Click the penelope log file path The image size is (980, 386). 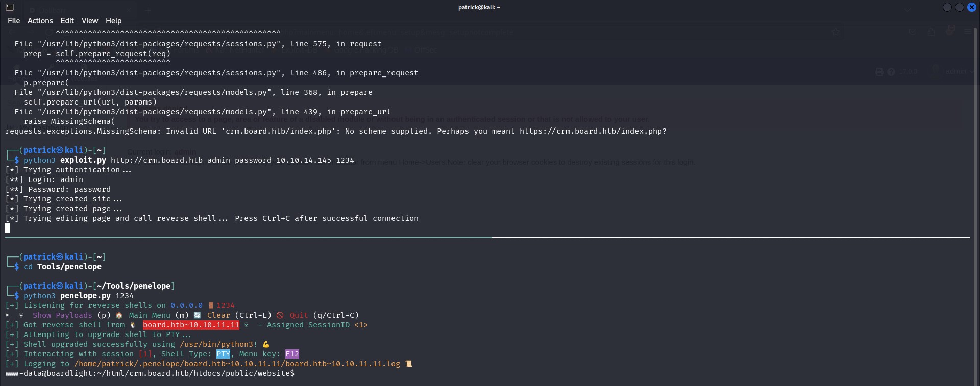(x=237, y=364)
